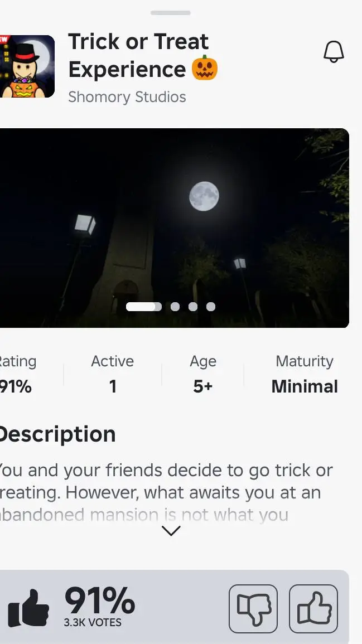
Task: Click the 3.3K VOTES label
Action: click(93, 622)
